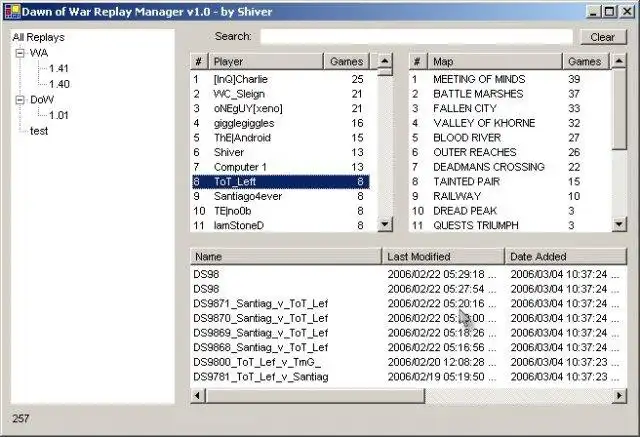Select player gigglegiggles
The height and width of the screenshot is (437, 640).
point(281,123)
